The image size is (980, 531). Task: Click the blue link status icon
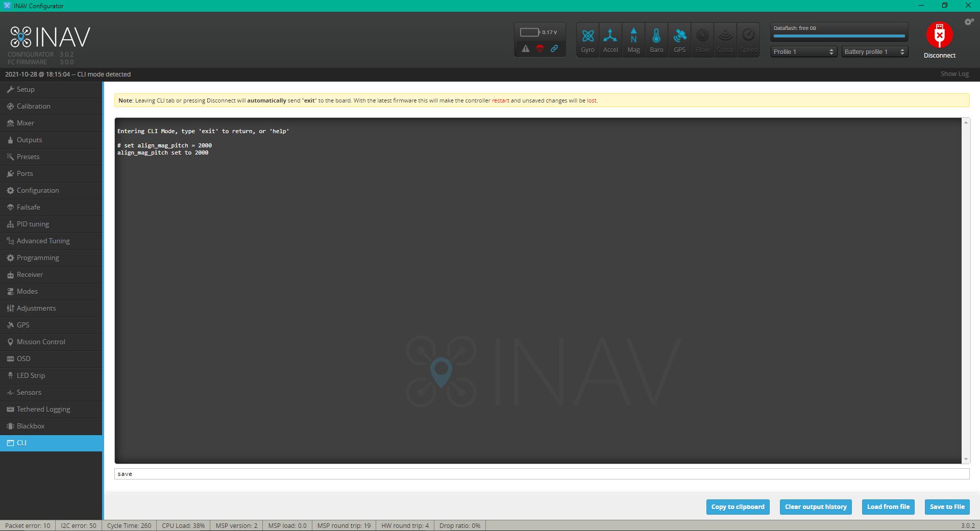click(x=554, y=48)
